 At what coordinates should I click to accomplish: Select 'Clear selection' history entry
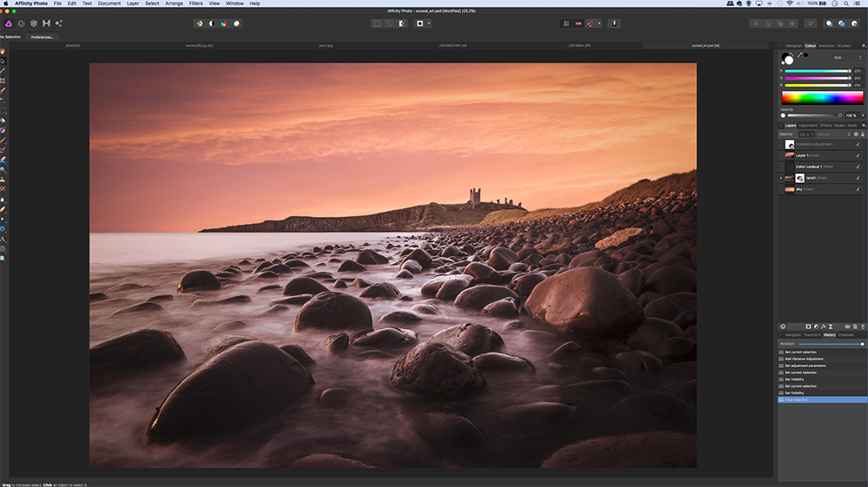click(823, 399)
